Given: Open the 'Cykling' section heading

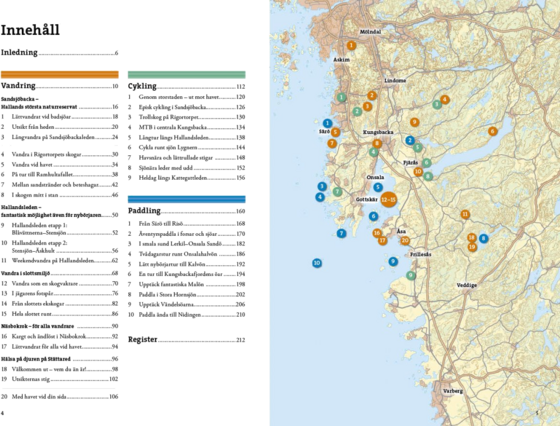Looking at the screenshot, I should pos(142,86).
